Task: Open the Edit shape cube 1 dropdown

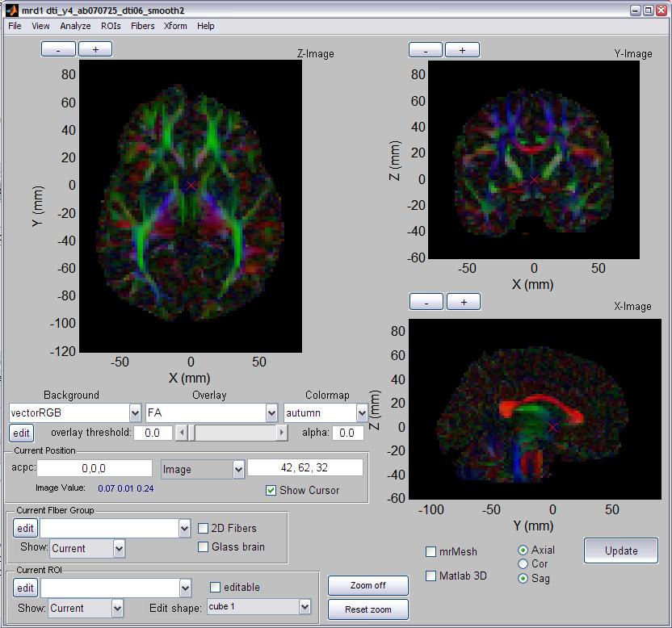Action: point(304,606)
